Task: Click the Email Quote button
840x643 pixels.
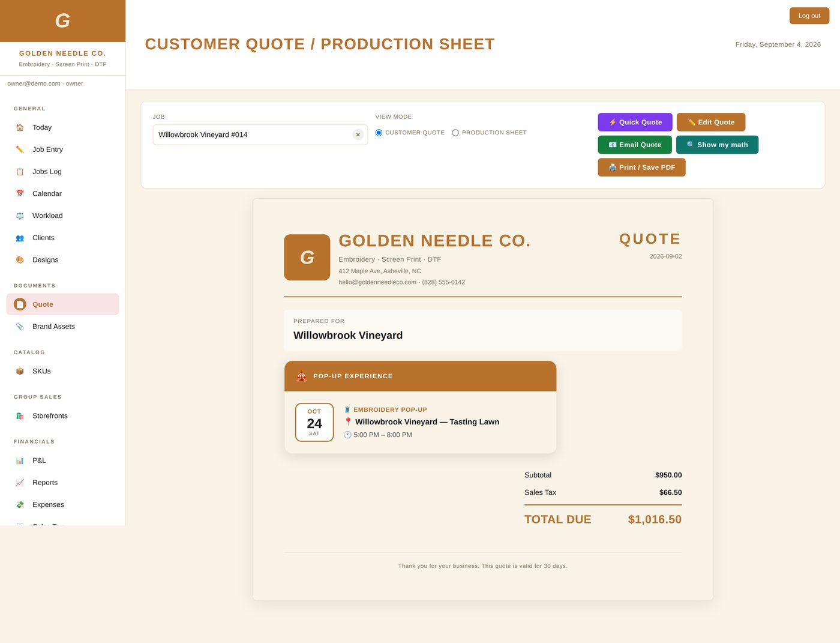Action: pyautogui.click(x=635, y=145)
